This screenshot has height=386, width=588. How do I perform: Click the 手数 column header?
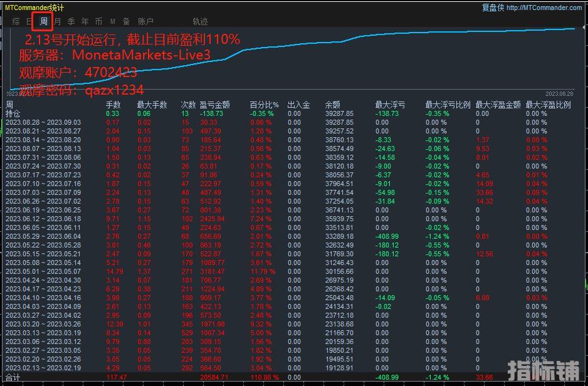click(x=113, y=105)
